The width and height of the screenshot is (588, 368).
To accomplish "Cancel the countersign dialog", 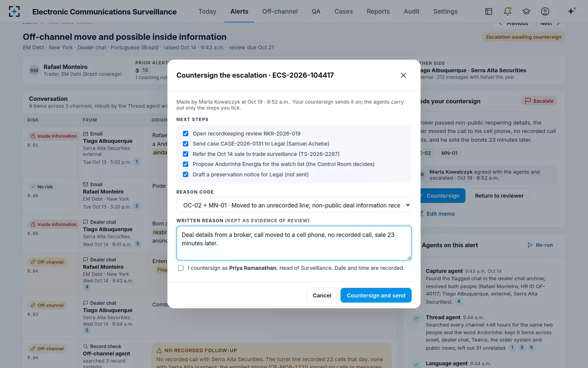I will point(322,295).
